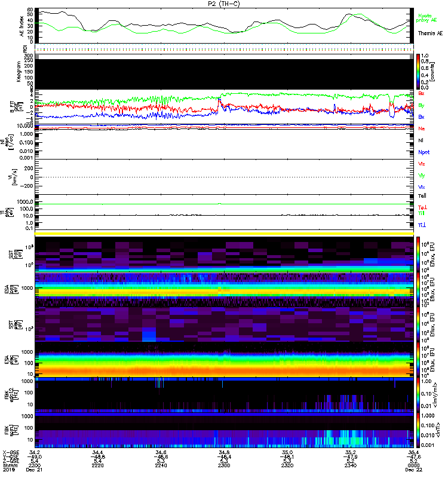Image resolution: width=448 pixels, height=478 pixels.
Task: Click the '<|nT|>' color bar unit label
Action: pos(438,430)
